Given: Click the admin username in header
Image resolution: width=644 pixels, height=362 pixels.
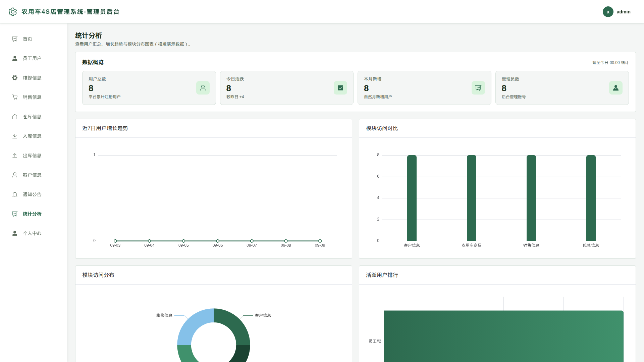Looking at the screenshot, I should pyautogui.click(x=624, y=12).
